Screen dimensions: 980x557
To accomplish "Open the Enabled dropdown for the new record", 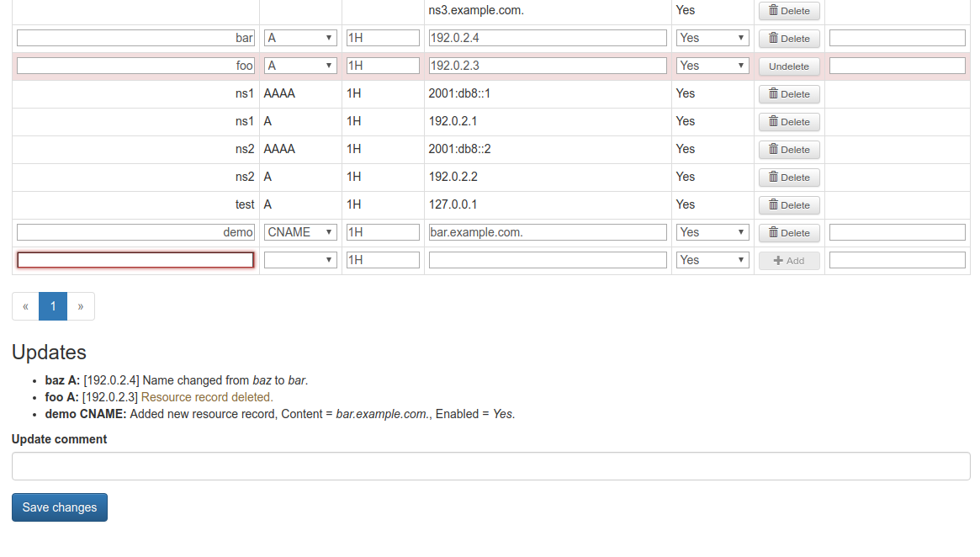I will [x=712, y=260].
